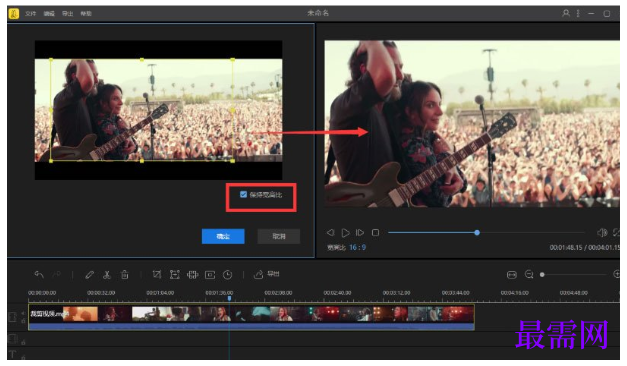The image size is (627, 366).
Task: Click the timeline zoom in plus icon
Action: click(x=616, y=274)
